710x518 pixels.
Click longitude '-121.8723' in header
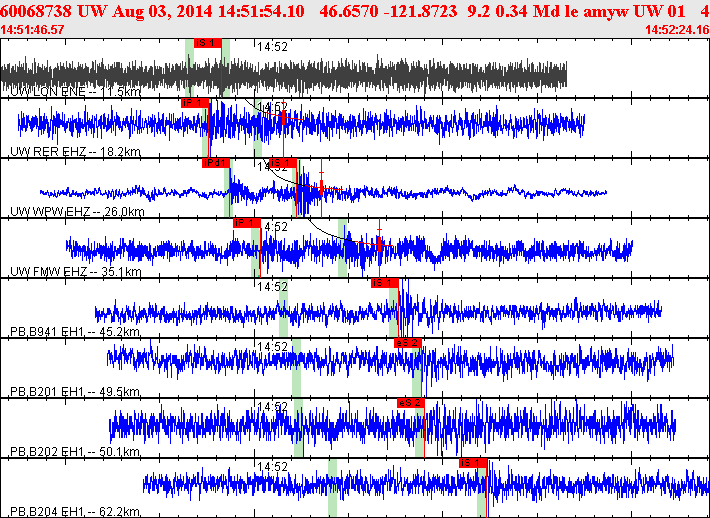(x=420, y=11)
